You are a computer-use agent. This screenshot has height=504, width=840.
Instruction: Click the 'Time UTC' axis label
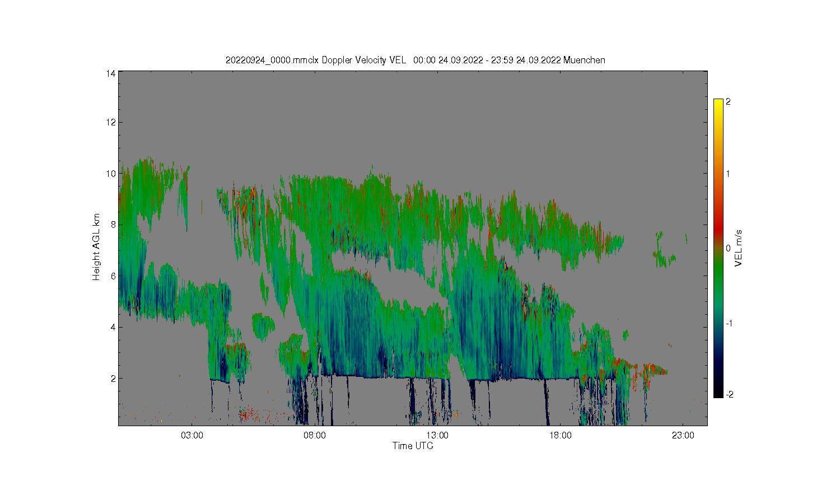[x=413, y=446]
